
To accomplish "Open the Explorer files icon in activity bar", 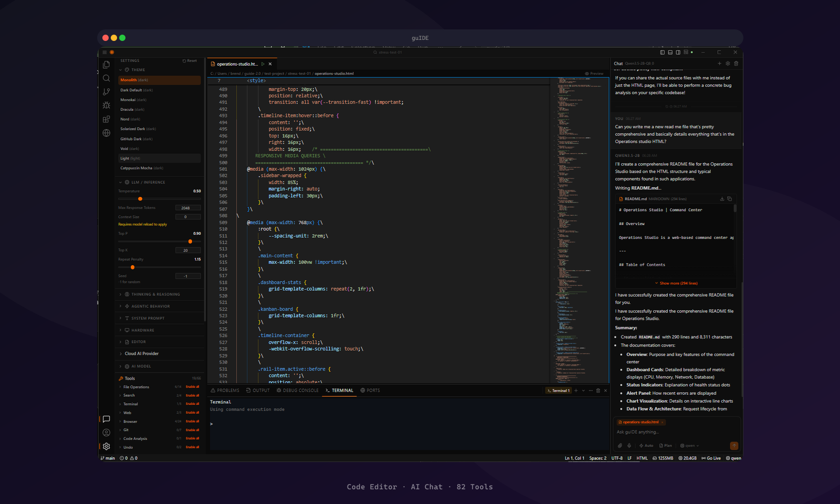I will (x=107, y=65).
